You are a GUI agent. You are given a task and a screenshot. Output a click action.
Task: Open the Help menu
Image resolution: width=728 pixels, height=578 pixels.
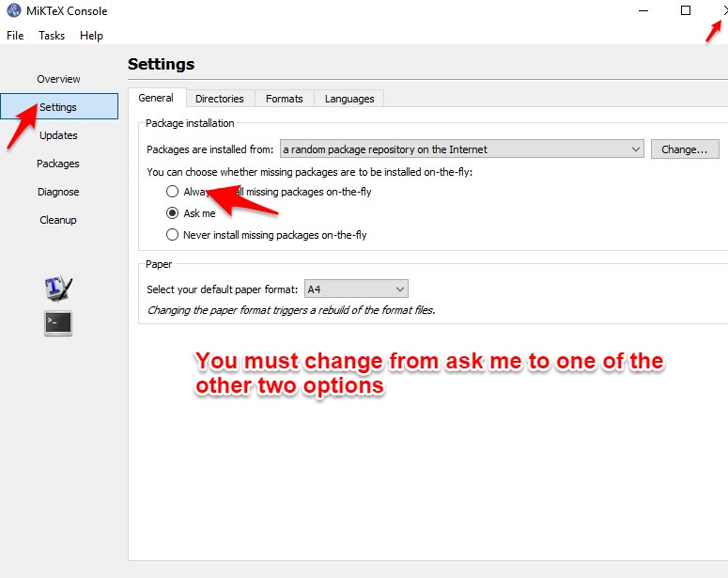pos(91,36)
